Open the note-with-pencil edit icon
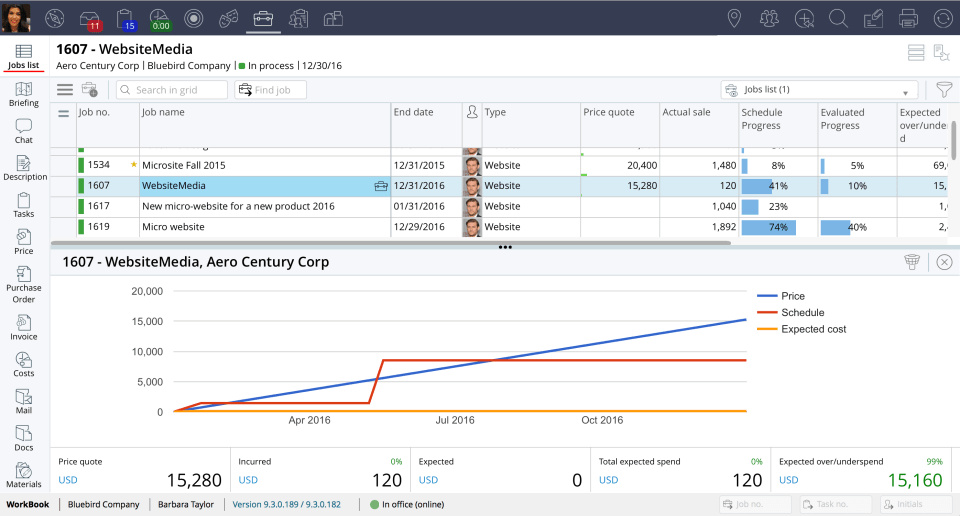This screenshot has height=516, width=960. coord(873,19)
